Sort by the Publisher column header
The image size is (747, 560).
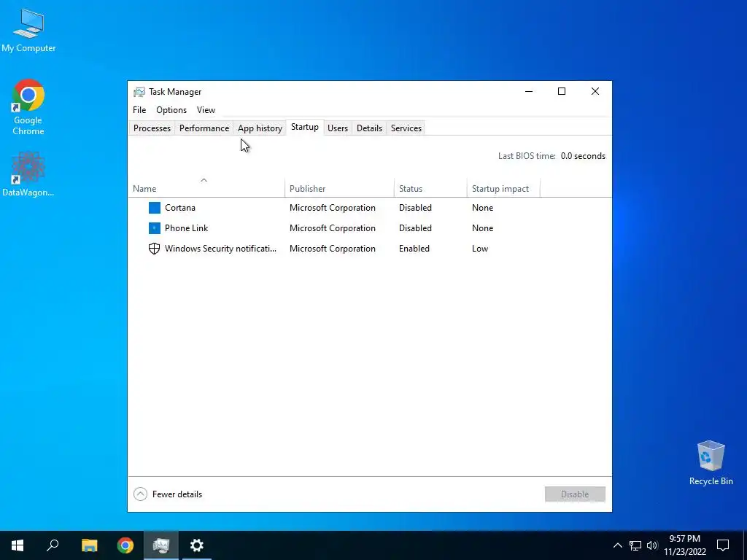point(339,188)
